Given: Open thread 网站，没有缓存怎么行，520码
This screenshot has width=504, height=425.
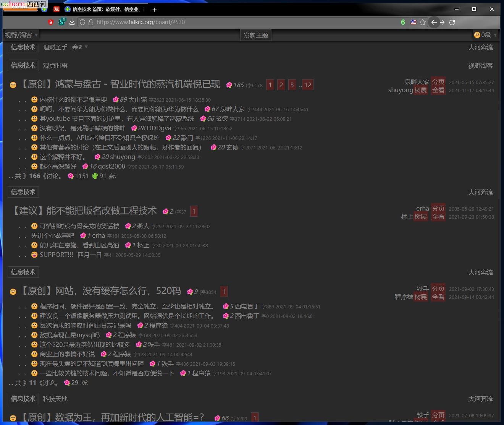Looking at the screenshot, I should click(99, 291).
